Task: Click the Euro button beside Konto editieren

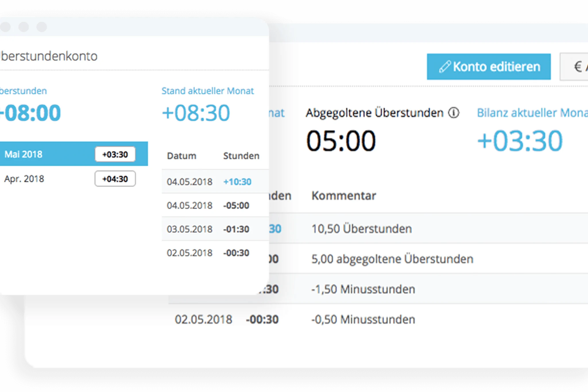Action: 574,67
